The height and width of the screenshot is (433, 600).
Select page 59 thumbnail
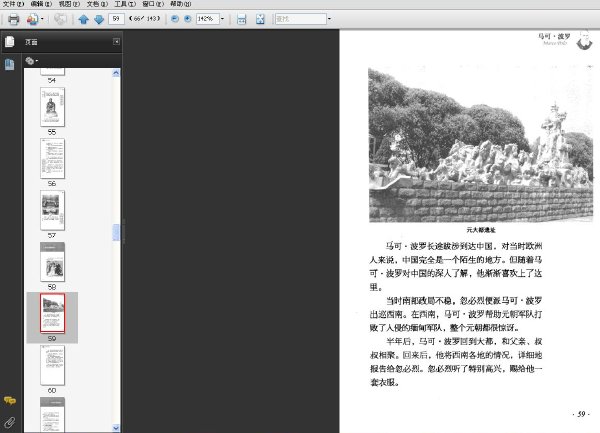pyautogui.click(x=52, y=313)
